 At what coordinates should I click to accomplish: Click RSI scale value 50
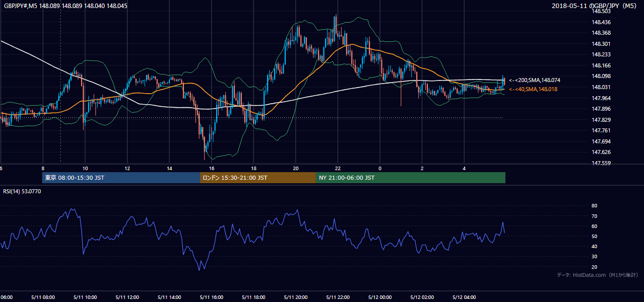594,236
